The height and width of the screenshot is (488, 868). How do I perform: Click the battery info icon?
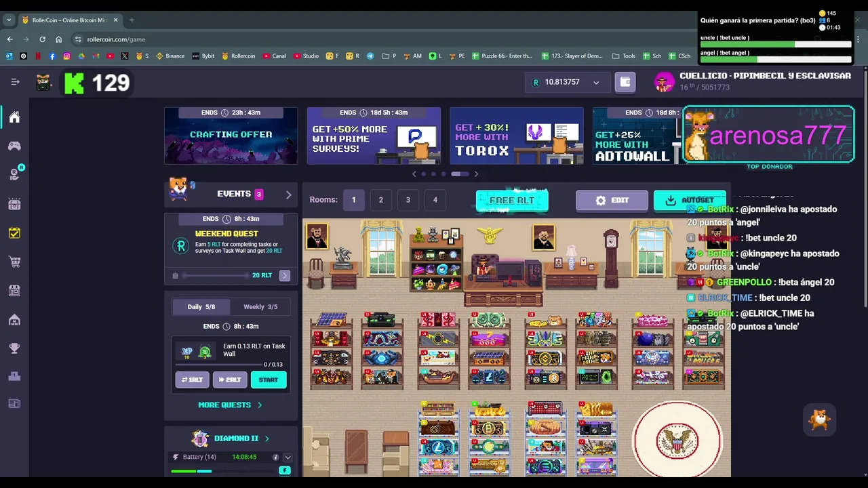click(x=275, y=457)
